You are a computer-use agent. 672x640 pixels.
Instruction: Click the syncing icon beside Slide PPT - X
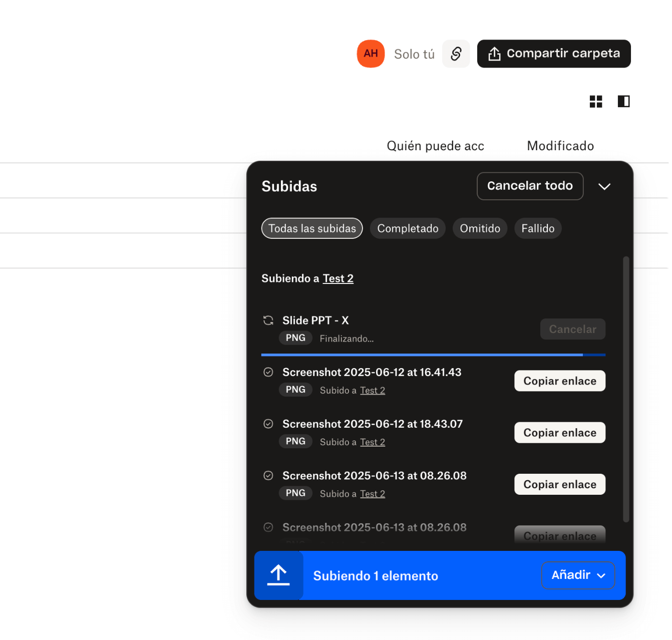(268, 321)
